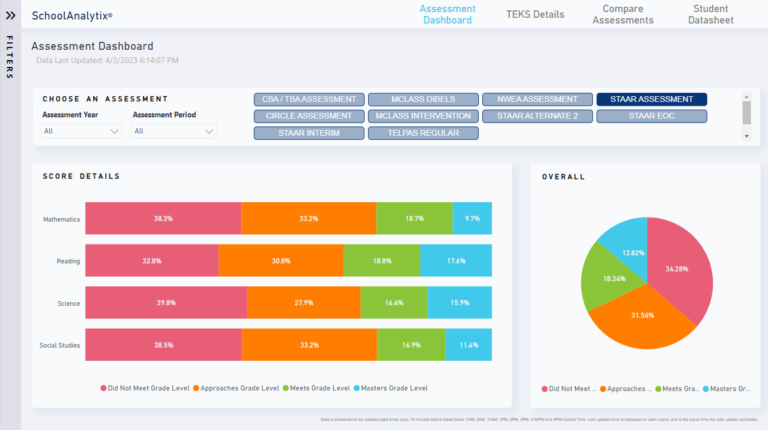Open the Assessment Period dropdown
The height and width of the screenshot is (430, 768).
click(x=174, y=131)
